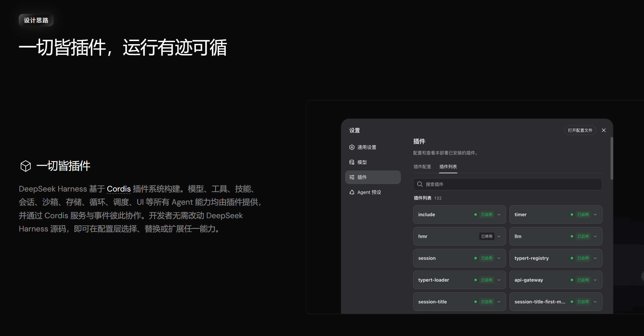The height and width of the screenshot is (336, 644).
Task: Click the api-gateway plugin name
Action: (x=529, y=280)
